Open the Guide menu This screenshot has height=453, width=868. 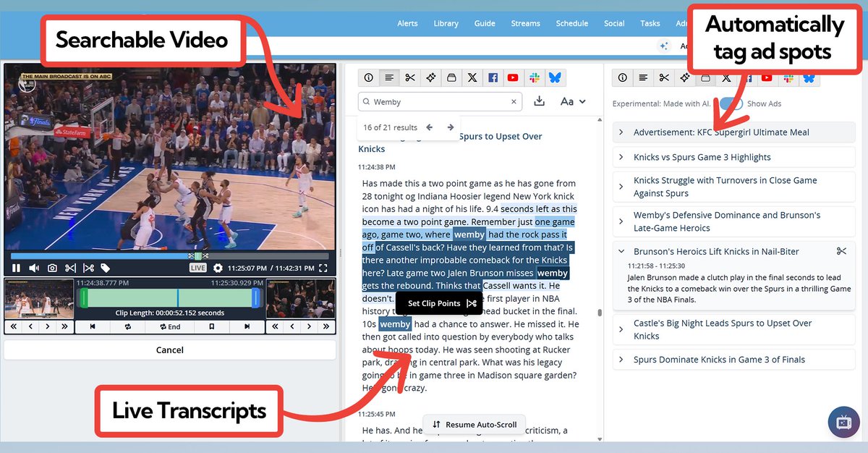485,23
